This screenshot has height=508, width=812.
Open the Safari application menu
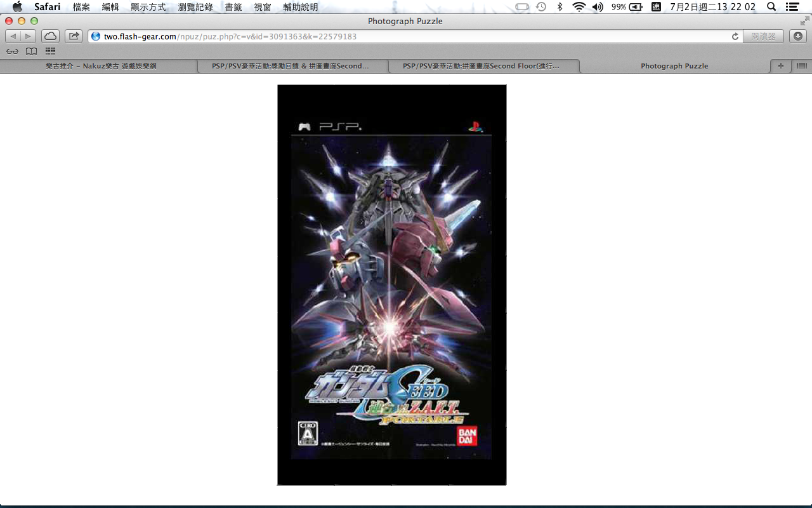tap(48, 7)
